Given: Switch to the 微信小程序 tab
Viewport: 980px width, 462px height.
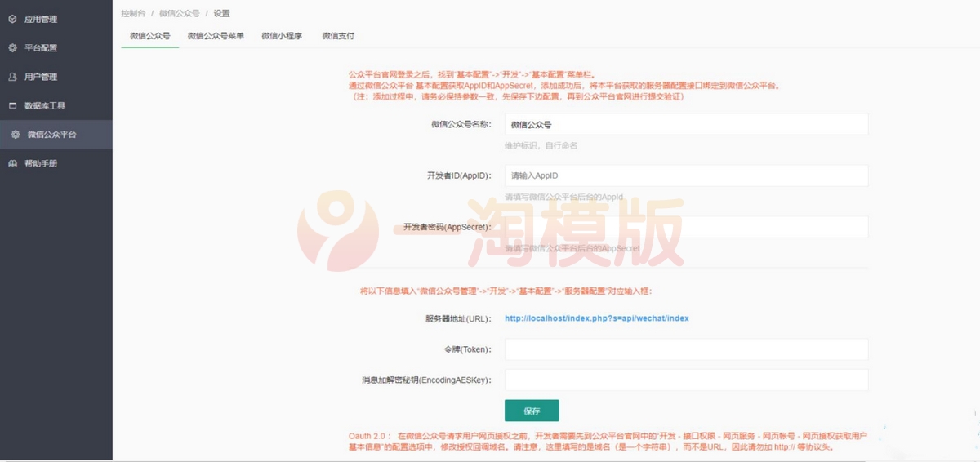Looking at the screenshot, I should tap(282, 37).
